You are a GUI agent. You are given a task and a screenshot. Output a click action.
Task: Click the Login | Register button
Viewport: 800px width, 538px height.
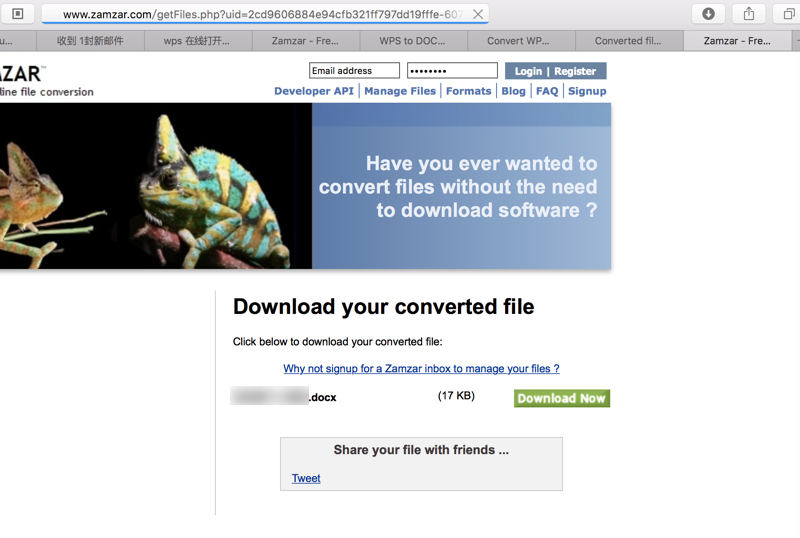pyautogui.click(x=555, y=71)
